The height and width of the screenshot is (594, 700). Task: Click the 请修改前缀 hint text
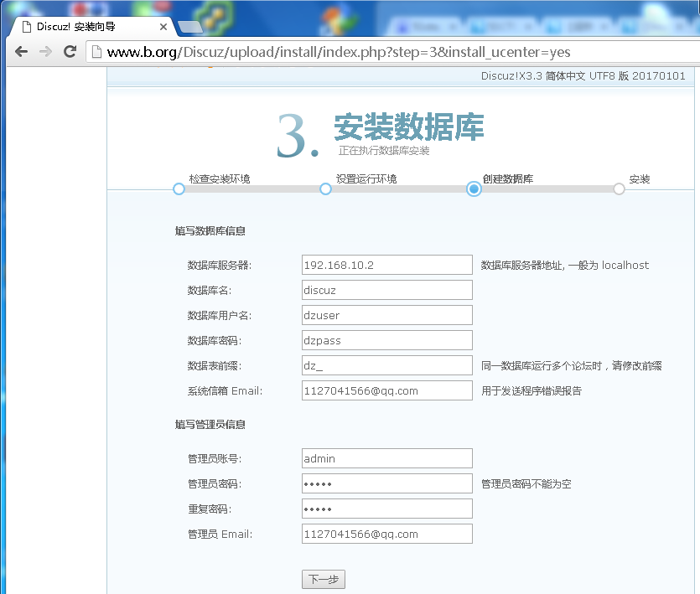click(x=637, y=365)
